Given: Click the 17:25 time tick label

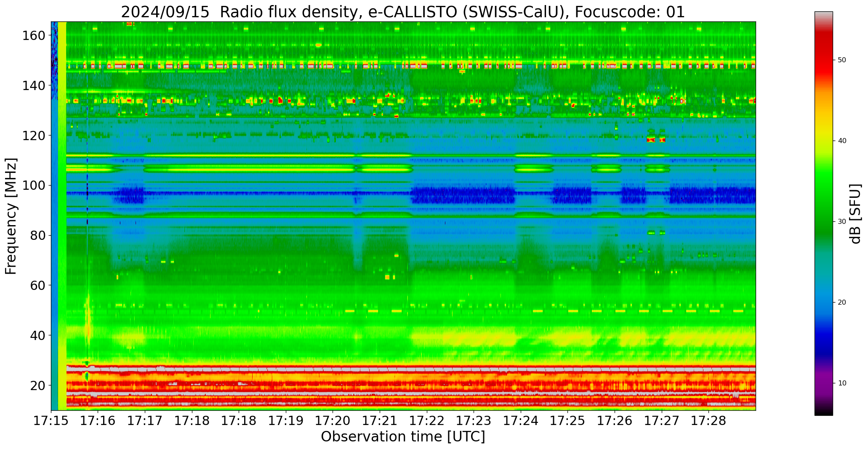Looking at the screenshot, I should (567, 421).
